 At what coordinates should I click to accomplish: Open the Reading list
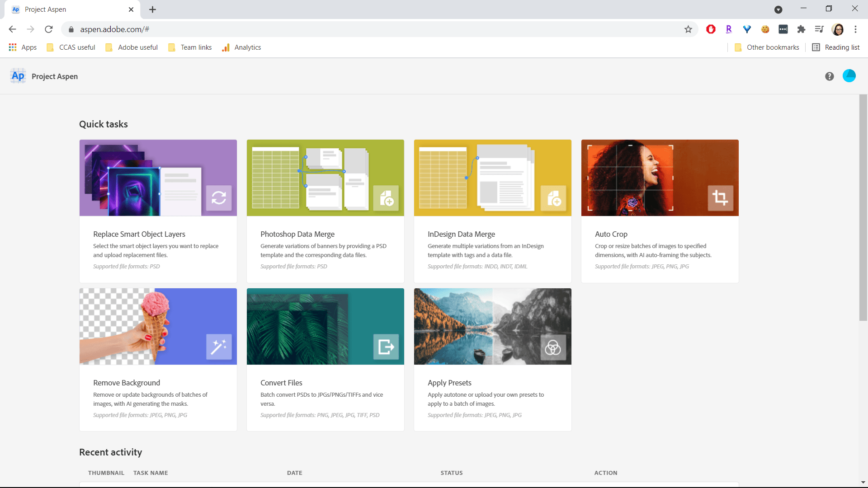835,47
